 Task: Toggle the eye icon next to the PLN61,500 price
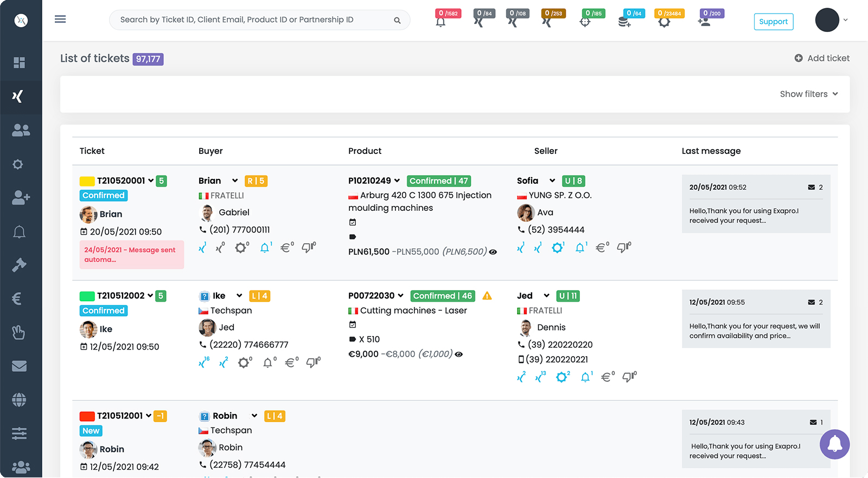pyautogui.click(x=493, y=252)
